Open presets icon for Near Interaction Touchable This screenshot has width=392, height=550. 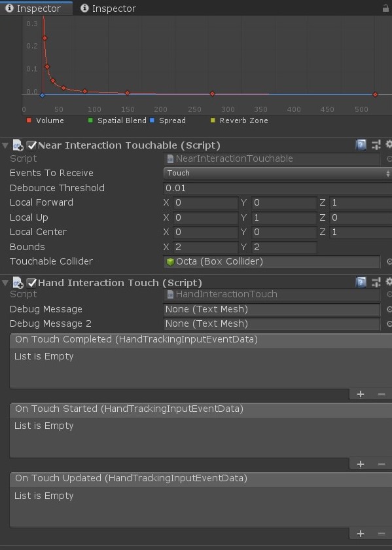pyautogui.click(x=376, y=145)
